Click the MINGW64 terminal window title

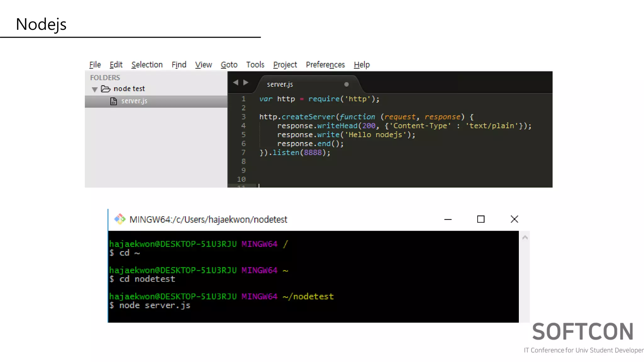tap(208, 219)
